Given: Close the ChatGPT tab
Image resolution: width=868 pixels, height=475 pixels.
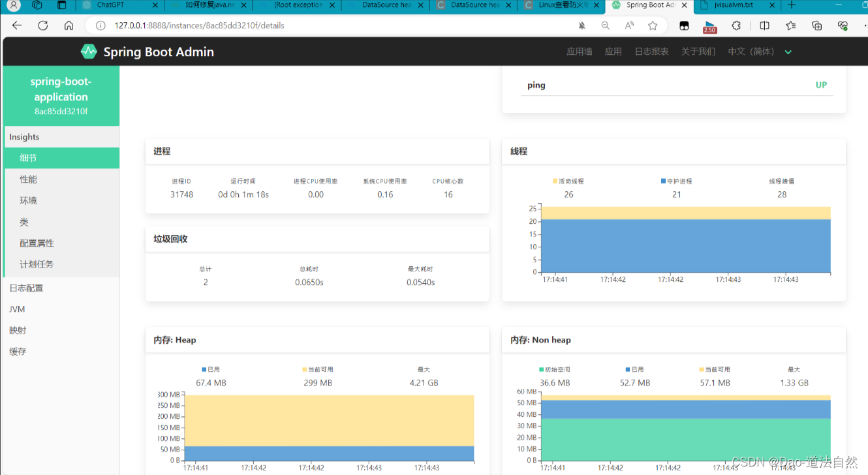Looking at the screenshot, I should (x=155, y=5).
